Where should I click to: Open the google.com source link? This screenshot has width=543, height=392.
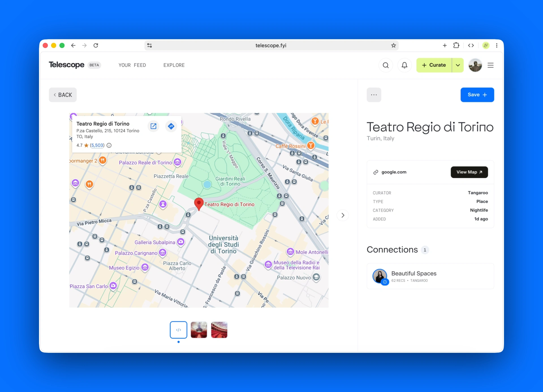pos(394,172)
